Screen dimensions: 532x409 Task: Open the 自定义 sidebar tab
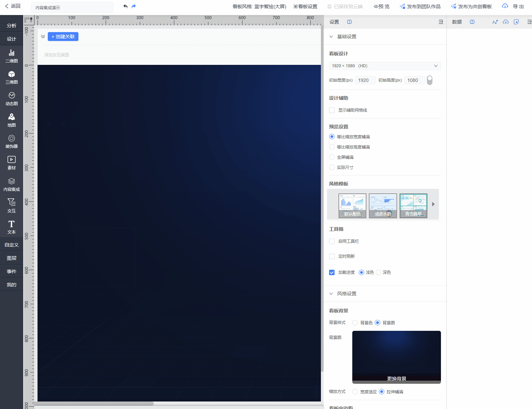[x=12, y=245]
